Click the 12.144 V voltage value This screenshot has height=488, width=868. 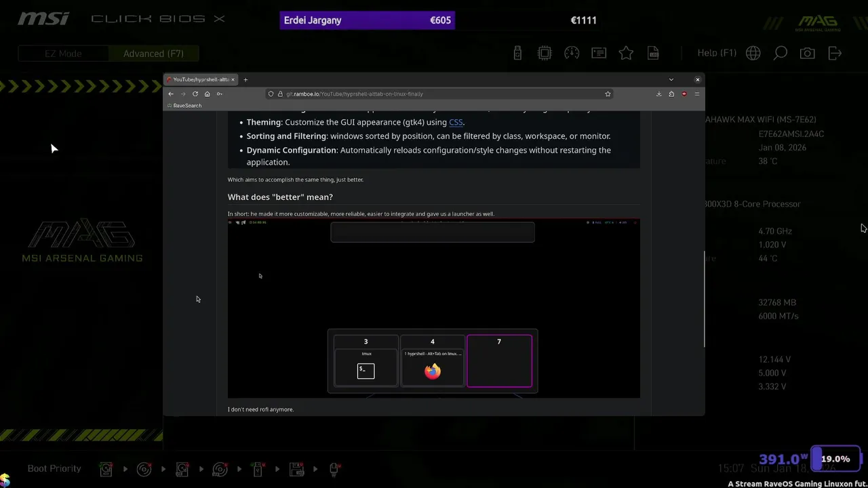tap(774, 359)
